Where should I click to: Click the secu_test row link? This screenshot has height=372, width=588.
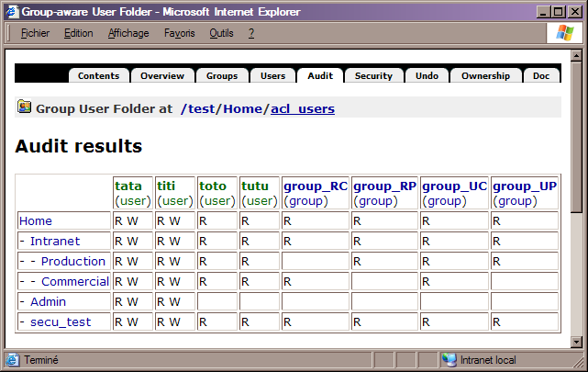click(x=60, y=321)
